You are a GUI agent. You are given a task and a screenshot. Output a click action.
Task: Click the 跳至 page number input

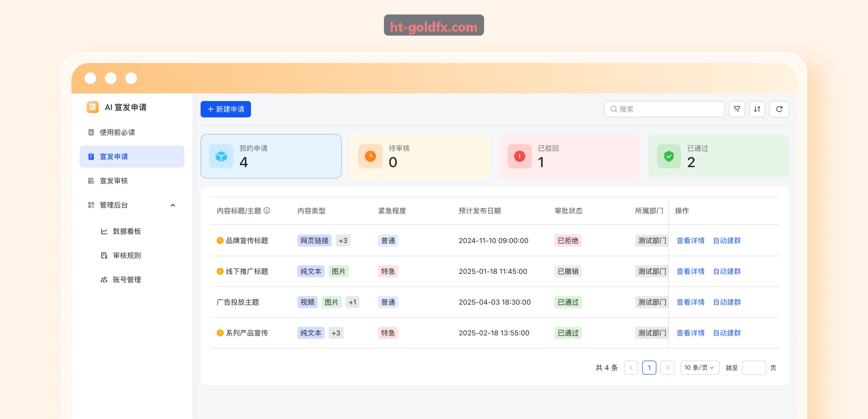coord(753,367)
